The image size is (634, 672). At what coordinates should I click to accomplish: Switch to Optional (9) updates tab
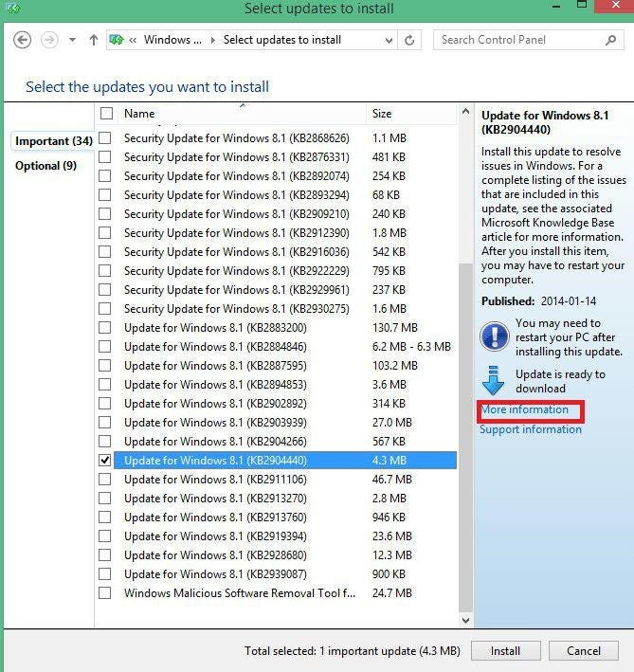coord(45,166)
